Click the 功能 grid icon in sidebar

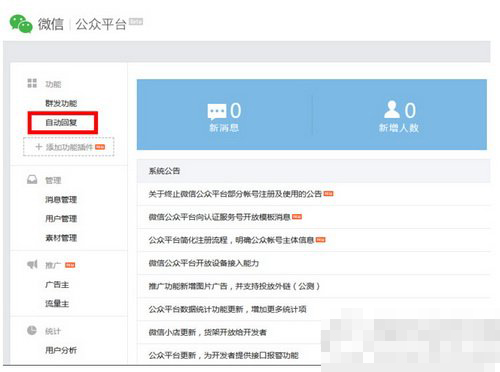pyautogui.click(x=32, y=83)
